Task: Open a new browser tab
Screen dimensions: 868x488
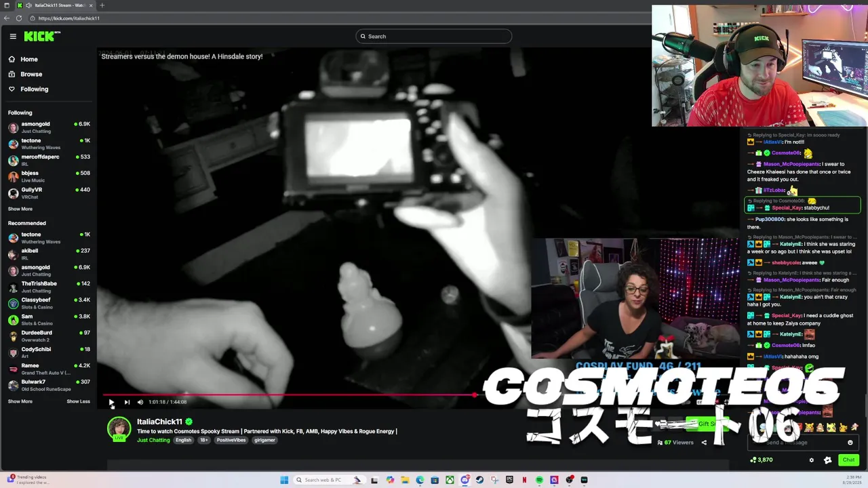Action: (x=102, y=5)
